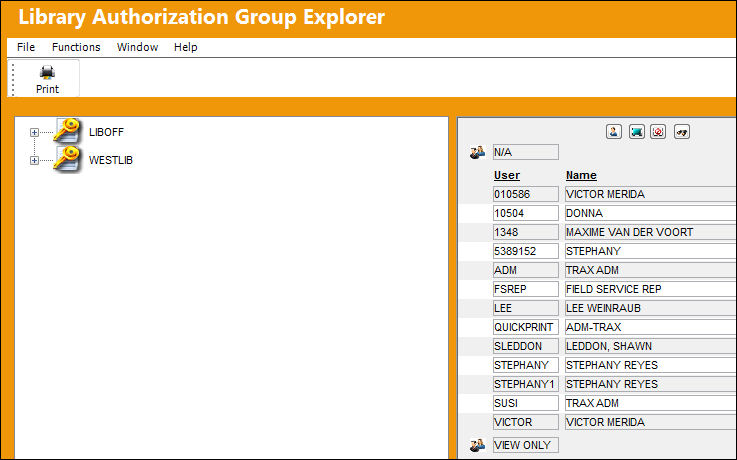Click the WESTLIB key group icon

[67, 159]
